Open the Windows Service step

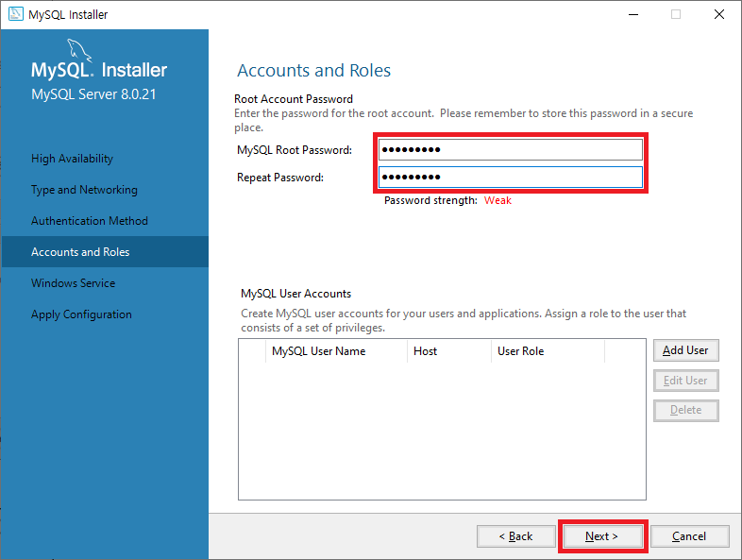[x=74, y=283]
